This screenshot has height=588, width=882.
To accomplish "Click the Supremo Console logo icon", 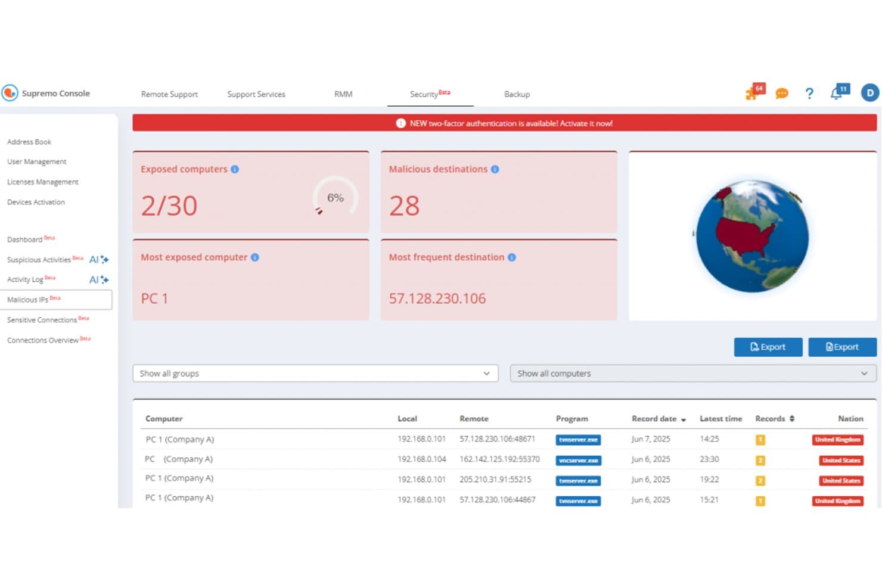I will point(10,93).
